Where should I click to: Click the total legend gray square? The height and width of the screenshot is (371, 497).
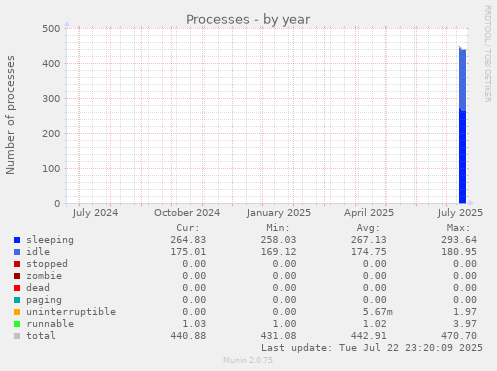(x=17, y=336)
